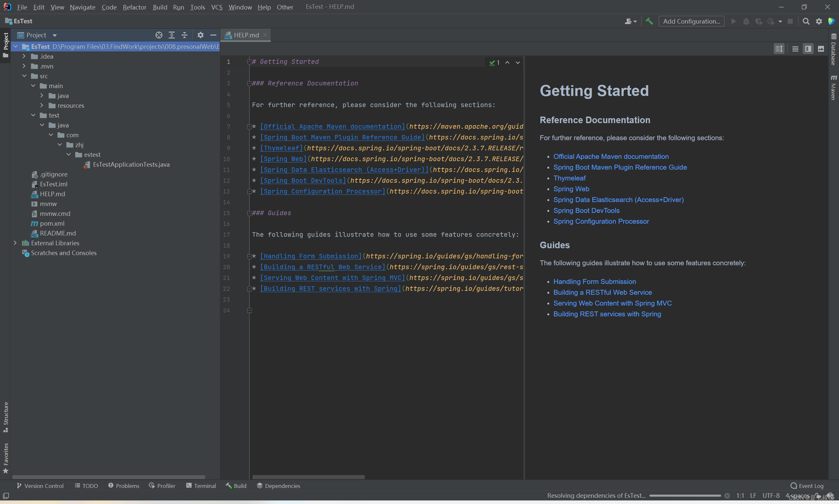The height and width of the screenshot is (504, 839).
Task: Open the Favorites side tool window
Action: [6, 458]
